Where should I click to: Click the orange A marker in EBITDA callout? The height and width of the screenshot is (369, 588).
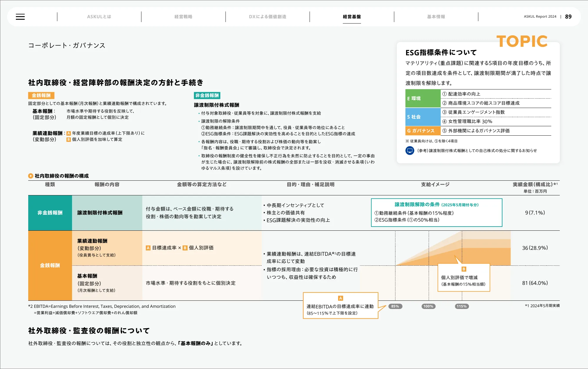340,298
